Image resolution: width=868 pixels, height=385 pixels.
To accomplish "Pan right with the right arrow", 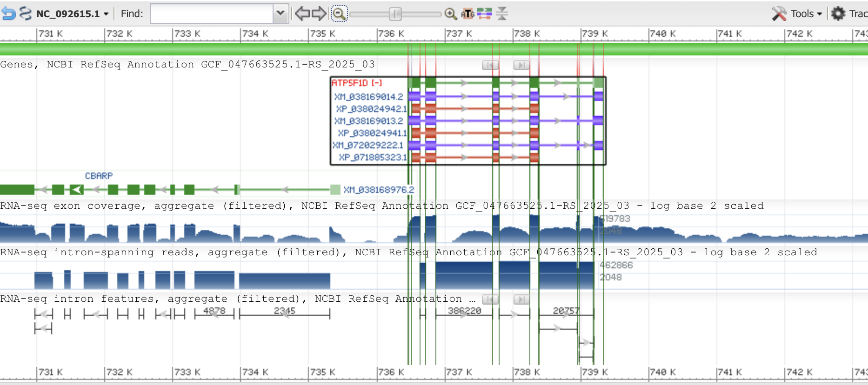I will point(319,13).
